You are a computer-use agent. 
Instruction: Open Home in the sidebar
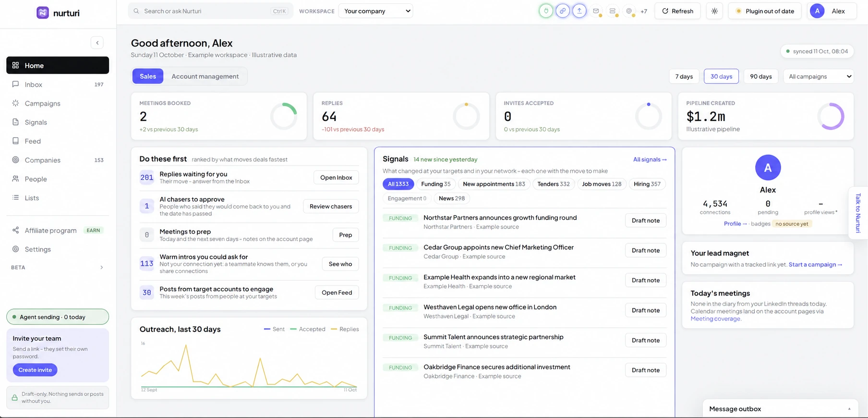(58, 65)
